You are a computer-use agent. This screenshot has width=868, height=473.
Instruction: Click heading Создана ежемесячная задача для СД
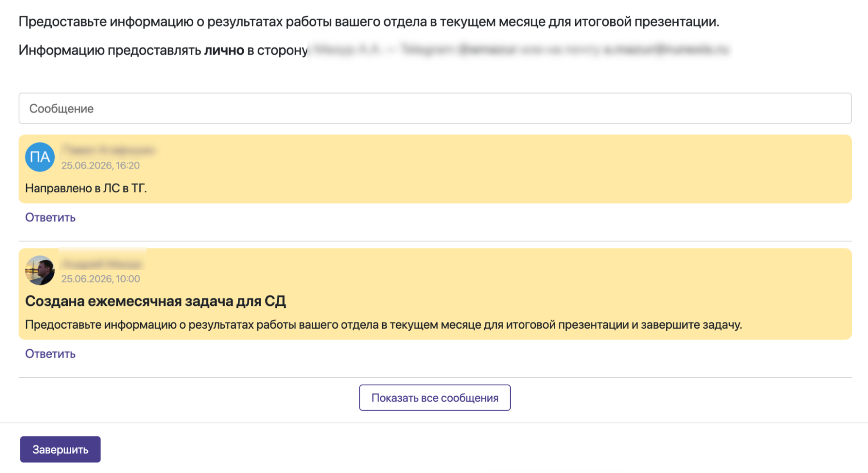pos(156,301)
